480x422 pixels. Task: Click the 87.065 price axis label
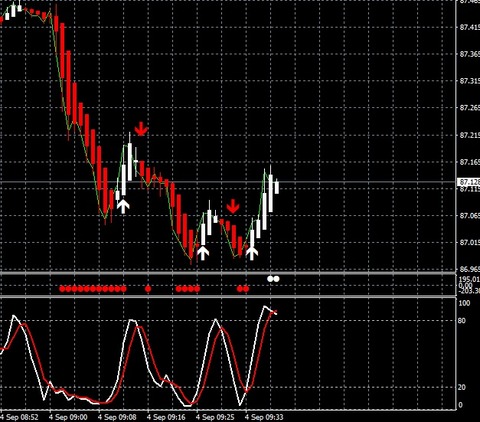coord(470,216)
